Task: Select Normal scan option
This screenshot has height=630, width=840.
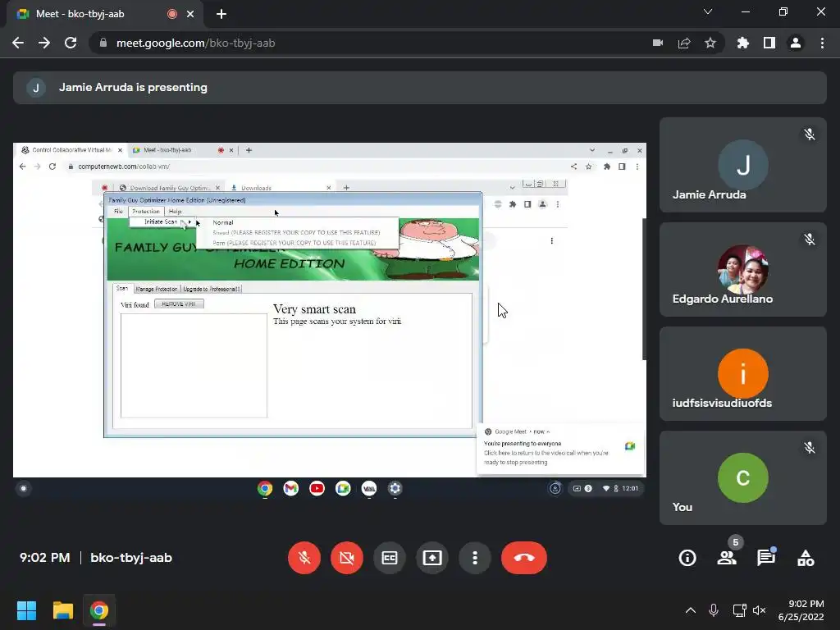Action: click(223, 222)
